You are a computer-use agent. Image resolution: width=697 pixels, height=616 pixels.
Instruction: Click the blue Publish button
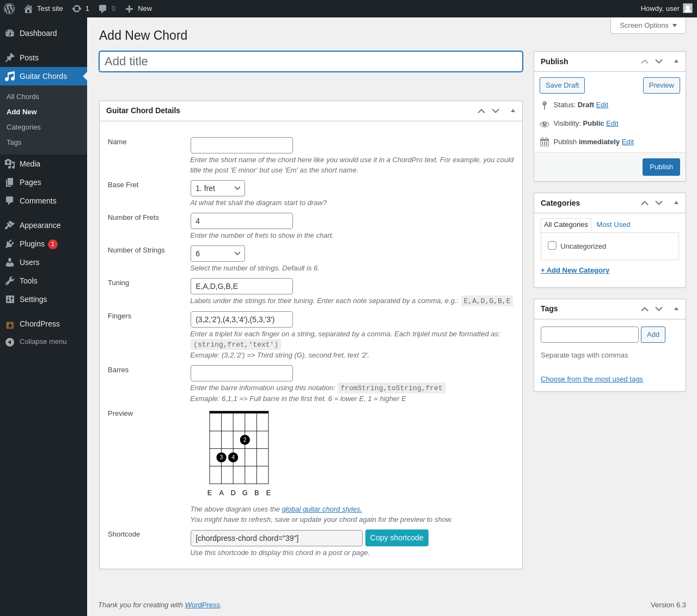pyautogui.click(x=661, y=167)
